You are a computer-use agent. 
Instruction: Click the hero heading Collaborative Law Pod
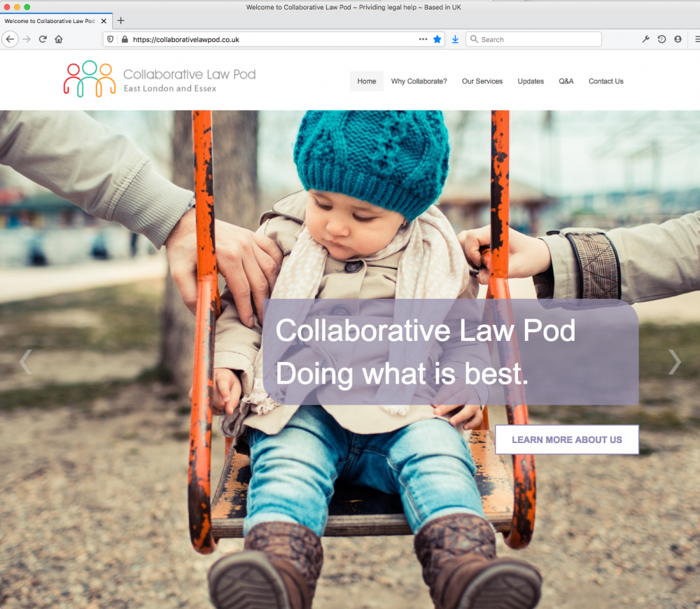426,331
